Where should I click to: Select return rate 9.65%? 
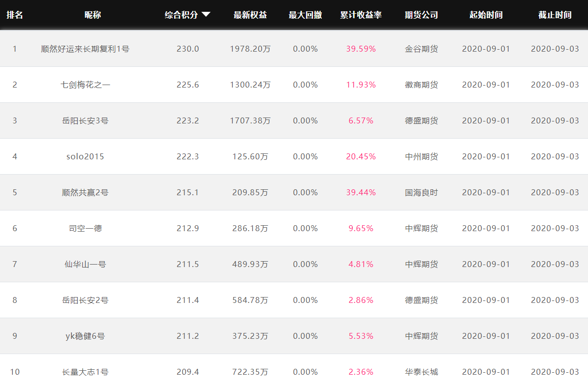(361, 228)
